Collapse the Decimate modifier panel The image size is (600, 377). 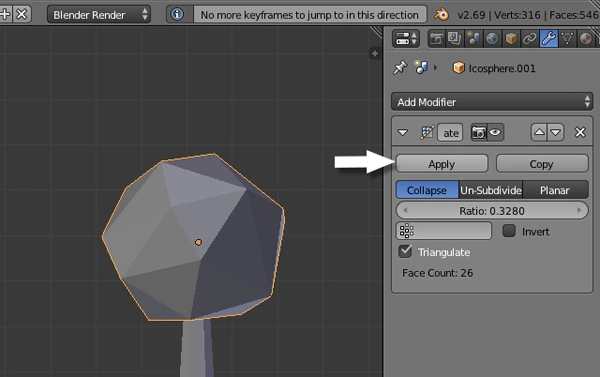point(403,132)
